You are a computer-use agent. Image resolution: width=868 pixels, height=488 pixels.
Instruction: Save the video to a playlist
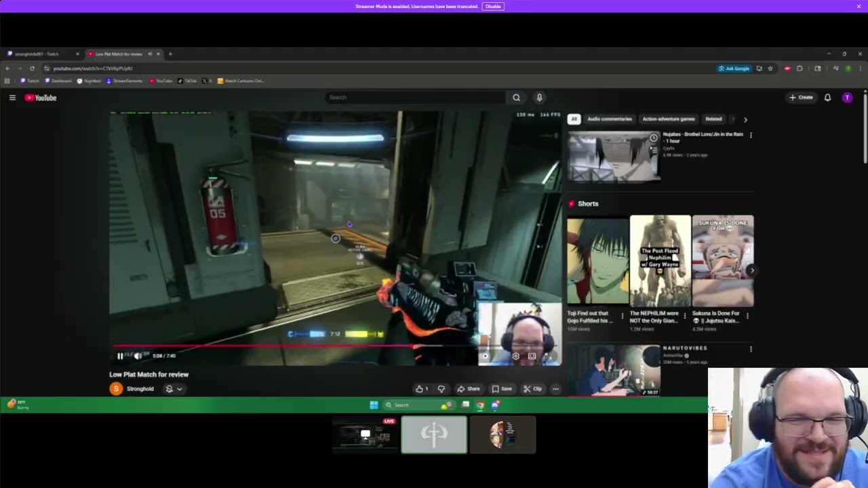pos(502,389)
